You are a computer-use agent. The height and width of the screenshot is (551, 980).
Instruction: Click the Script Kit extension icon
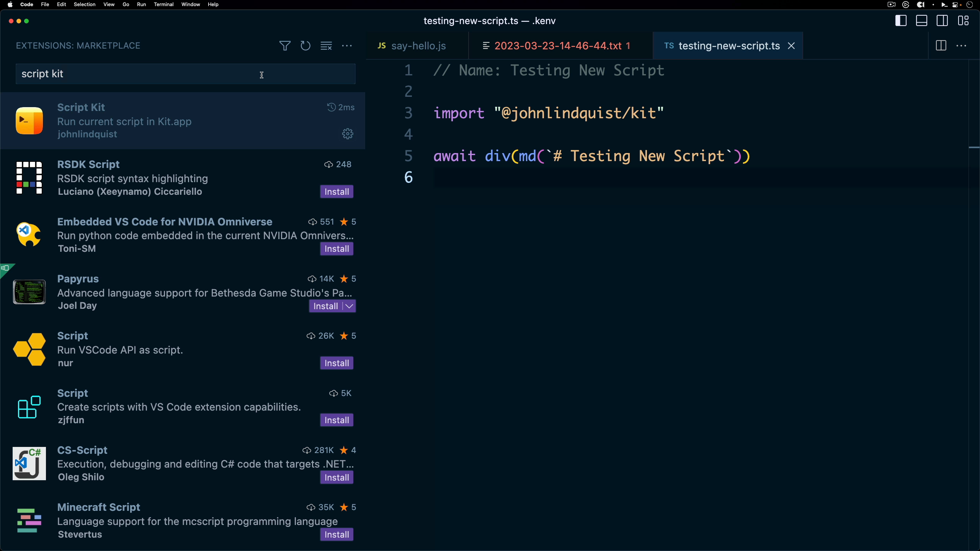tap(29, 121)
